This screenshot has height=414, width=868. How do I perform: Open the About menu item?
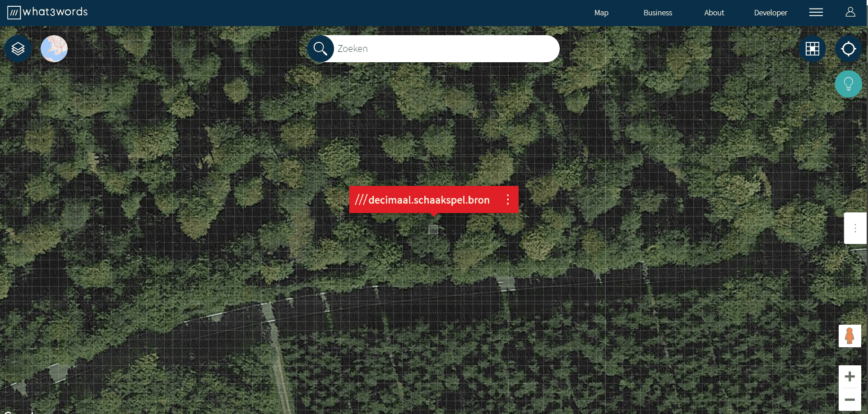coord(714,13)
